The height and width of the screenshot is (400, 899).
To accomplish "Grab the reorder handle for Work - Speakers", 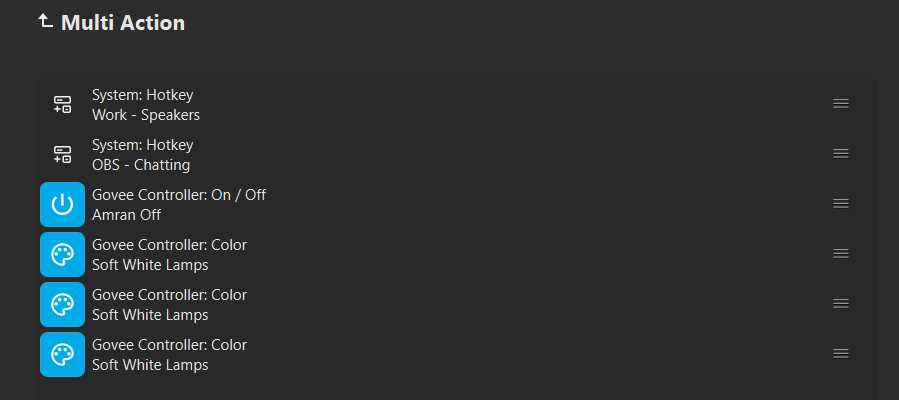I will pos(841,104).
